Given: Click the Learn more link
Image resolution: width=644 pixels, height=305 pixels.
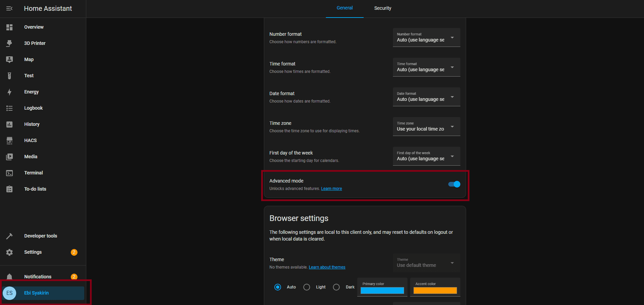Looking at the screenshot, I should click(331, 189).
